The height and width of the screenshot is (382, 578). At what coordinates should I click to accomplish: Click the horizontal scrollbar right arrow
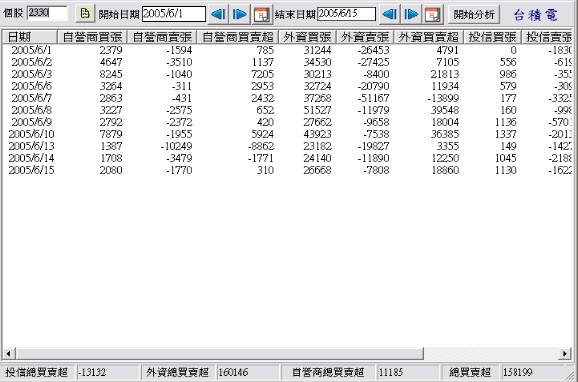(x=565, y=354)
